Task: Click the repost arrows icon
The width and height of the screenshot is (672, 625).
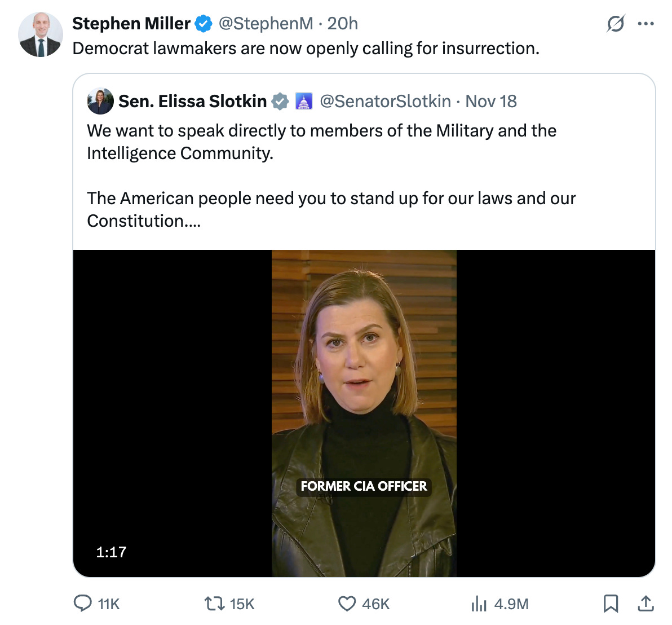Action: (214, 604)
